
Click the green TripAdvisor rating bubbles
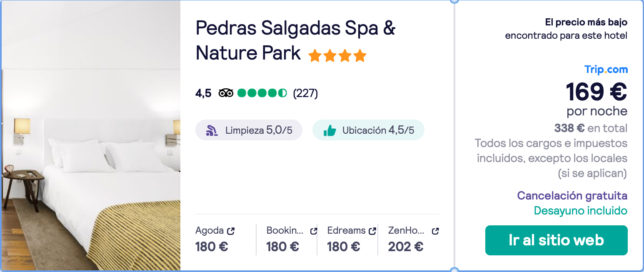point(262,93)
